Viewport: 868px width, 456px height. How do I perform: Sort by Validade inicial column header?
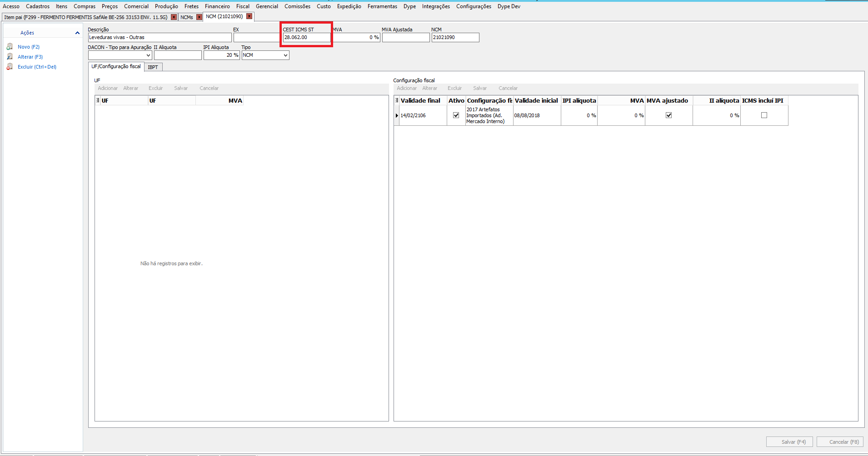pos(537,100)
